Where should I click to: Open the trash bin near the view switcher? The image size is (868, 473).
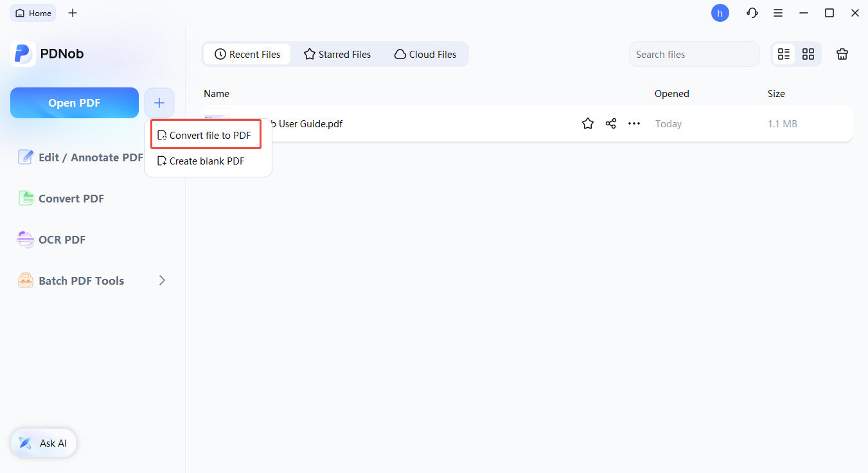(x=842, y=54)
